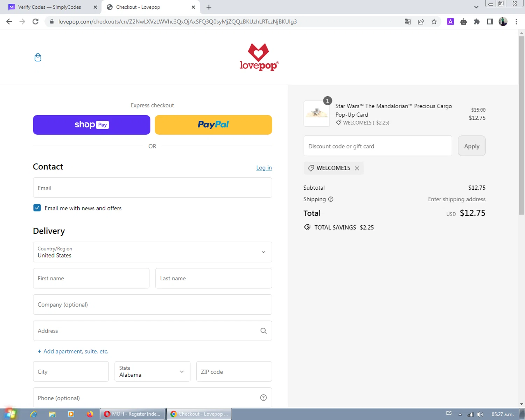Open the Chrome profile avatar

[503, 22]
